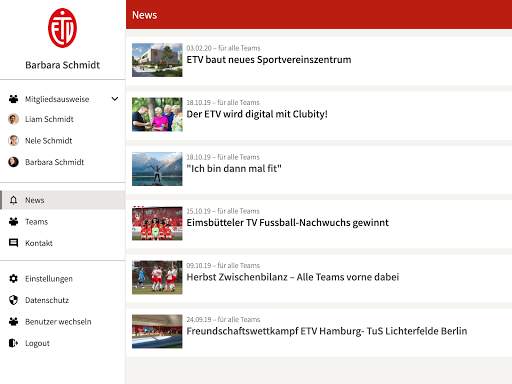The height and width of the screenshot is (384, 512).
Task: Click the Logout door icon
Action: click(x=13, y=343)
